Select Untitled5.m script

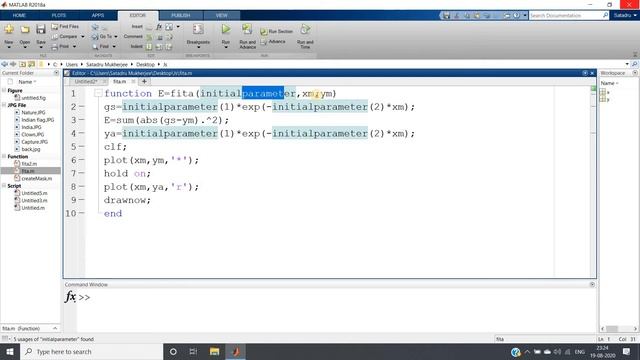34,193
